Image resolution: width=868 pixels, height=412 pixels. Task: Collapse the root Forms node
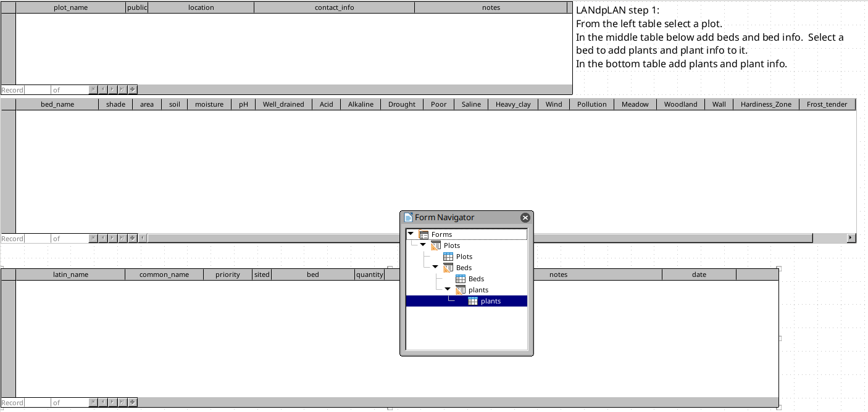click(x=411, y=234)
